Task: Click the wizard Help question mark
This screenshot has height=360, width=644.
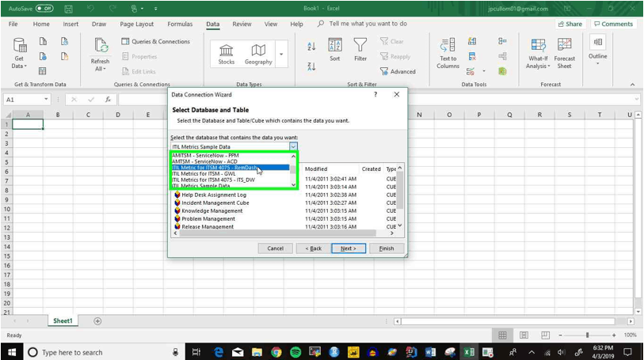Action: [375, 94]
